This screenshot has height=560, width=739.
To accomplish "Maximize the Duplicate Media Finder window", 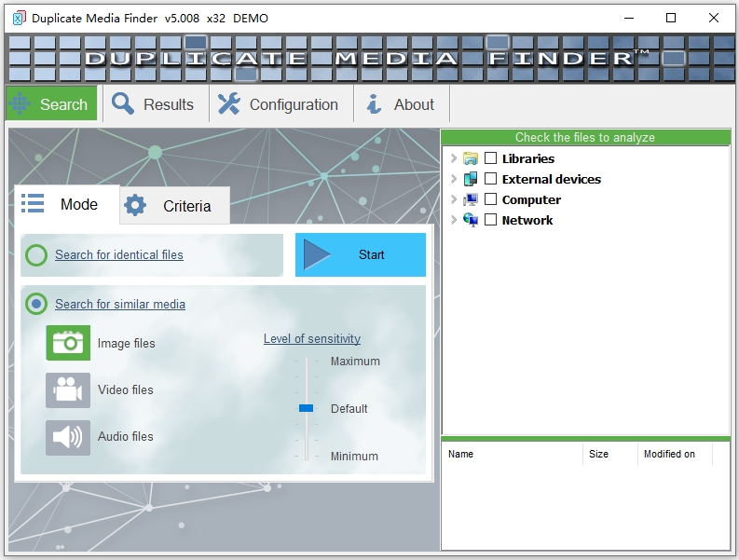I will [671, 19].
